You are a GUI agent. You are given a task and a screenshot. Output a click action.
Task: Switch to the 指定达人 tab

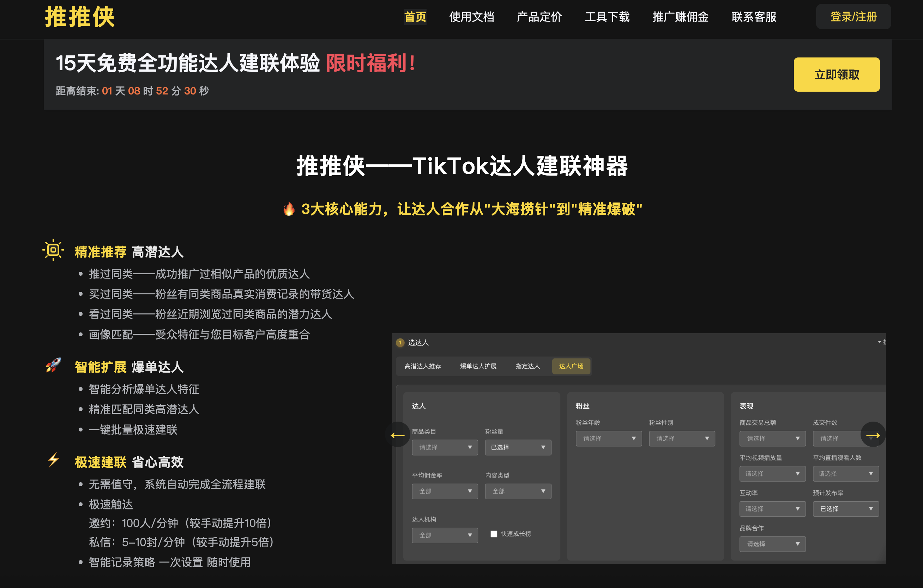528,366
